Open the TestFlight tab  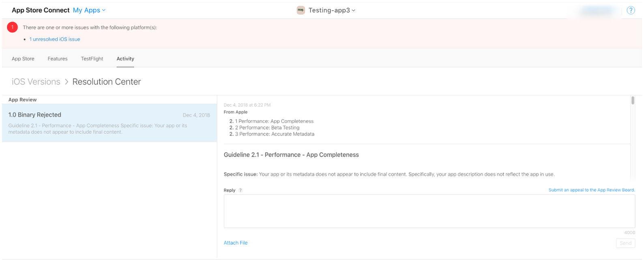tap(92, 59)
